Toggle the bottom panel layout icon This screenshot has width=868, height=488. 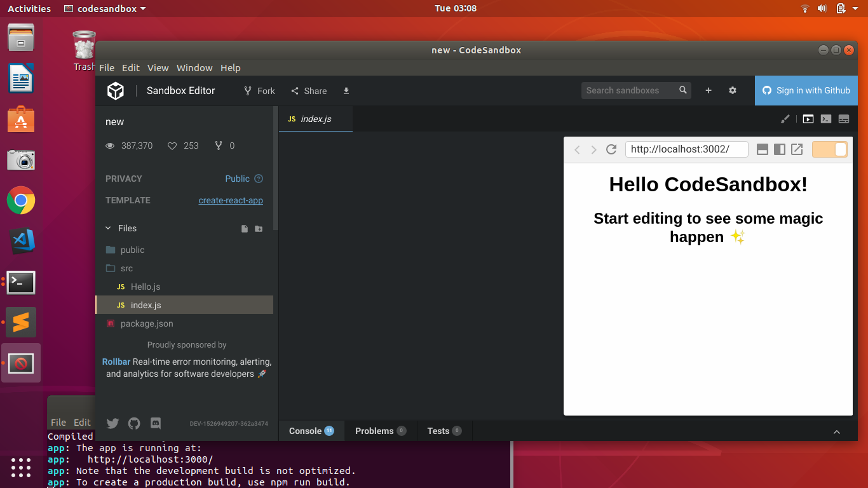[844, 119]
